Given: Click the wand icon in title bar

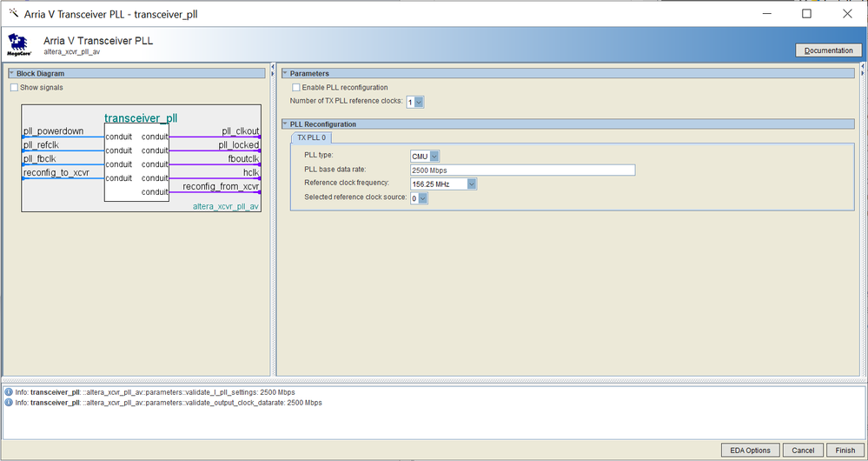Looking at the screenshot, I should (13, 14).
